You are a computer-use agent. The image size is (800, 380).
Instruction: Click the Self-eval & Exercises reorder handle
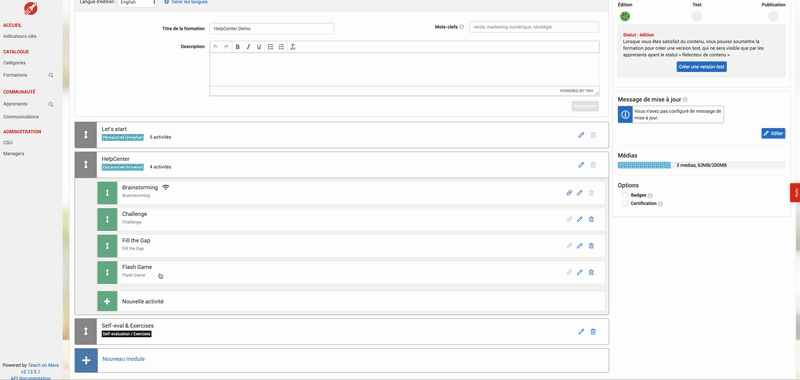(86, 332)
